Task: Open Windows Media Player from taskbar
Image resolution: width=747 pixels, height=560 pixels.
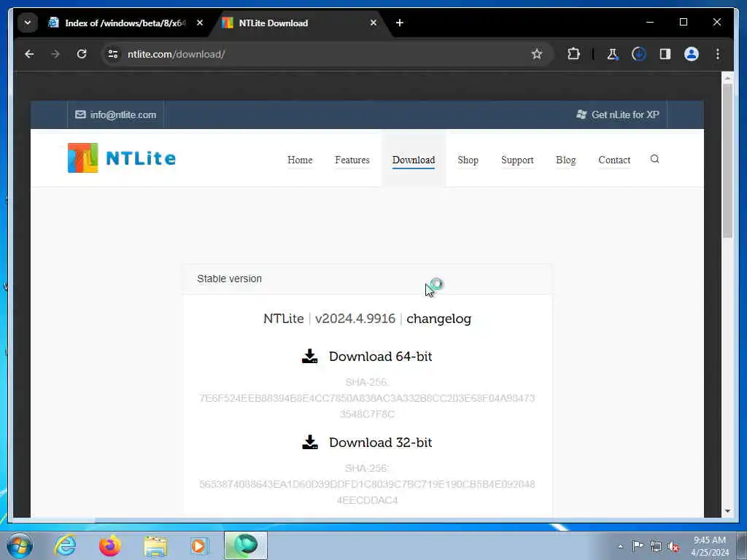Action: (199, 545)
